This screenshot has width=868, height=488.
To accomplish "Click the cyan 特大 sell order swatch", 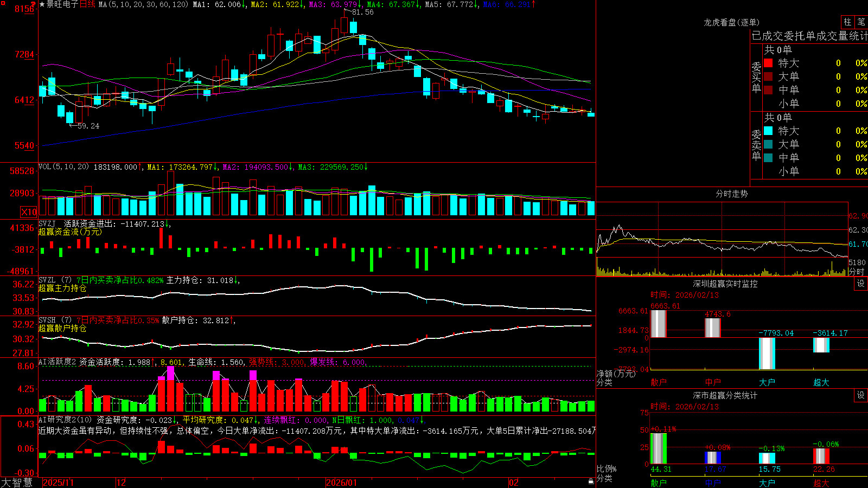I will 768,131.
